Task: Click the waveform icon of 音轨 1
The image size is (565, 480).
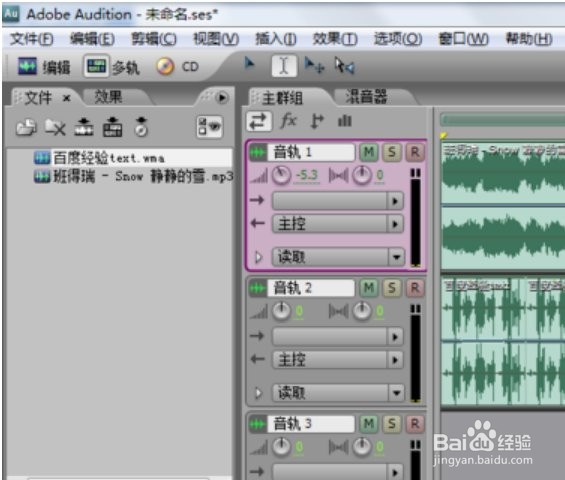Action: 258,152
